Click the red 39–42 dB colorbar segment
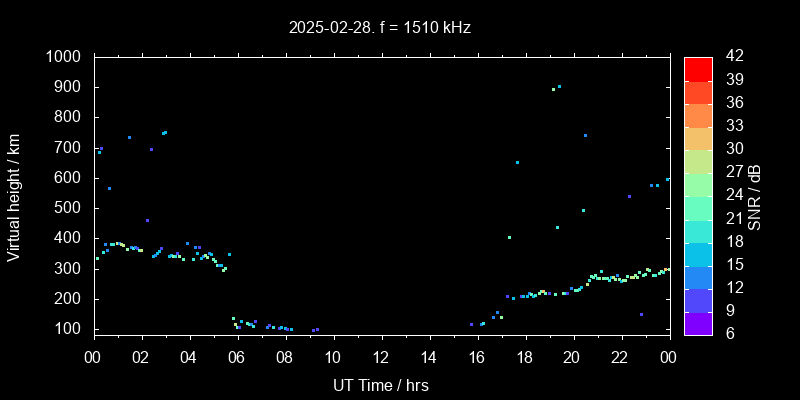Image resolution: width=800 pixels, height=400 pixels. (x=698, y=68)
